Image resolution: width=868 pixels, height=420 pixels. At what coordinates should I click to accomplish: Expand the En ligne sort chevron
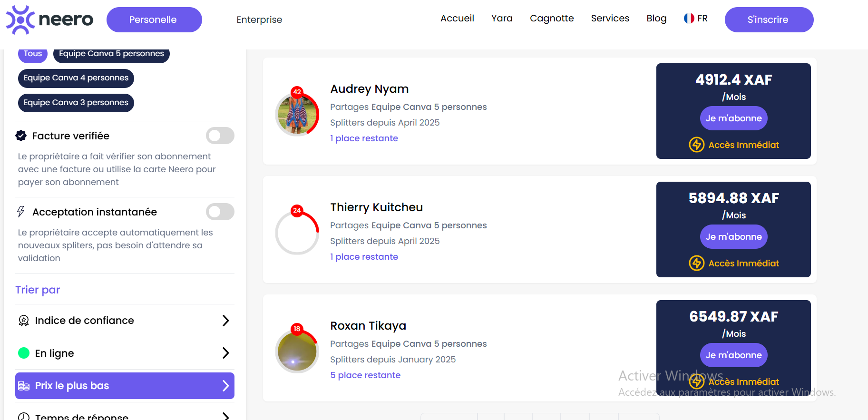[226, 353]
